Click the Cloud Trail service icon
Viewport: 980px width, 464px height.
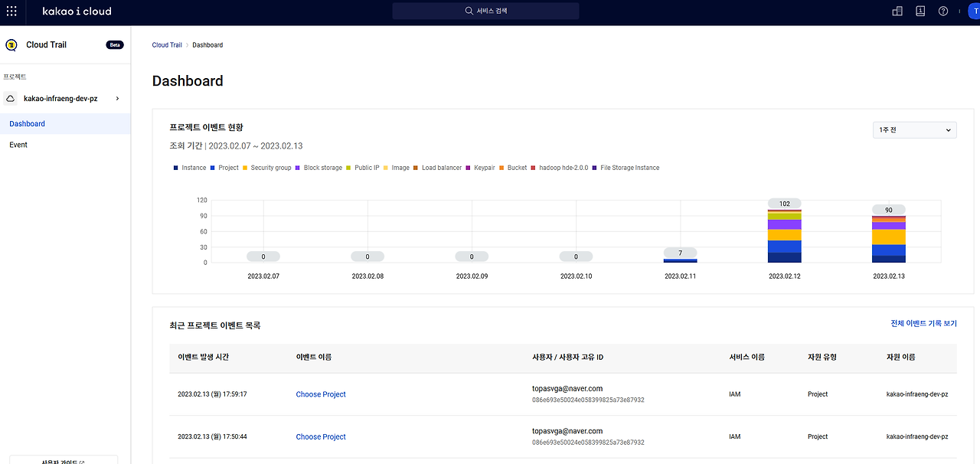tap(11, 44)
